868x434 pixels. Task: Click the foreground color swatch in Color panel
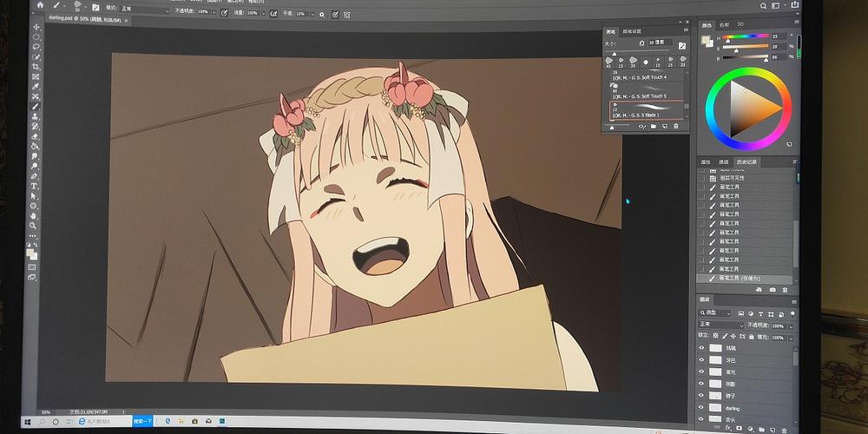click(705, 40)
